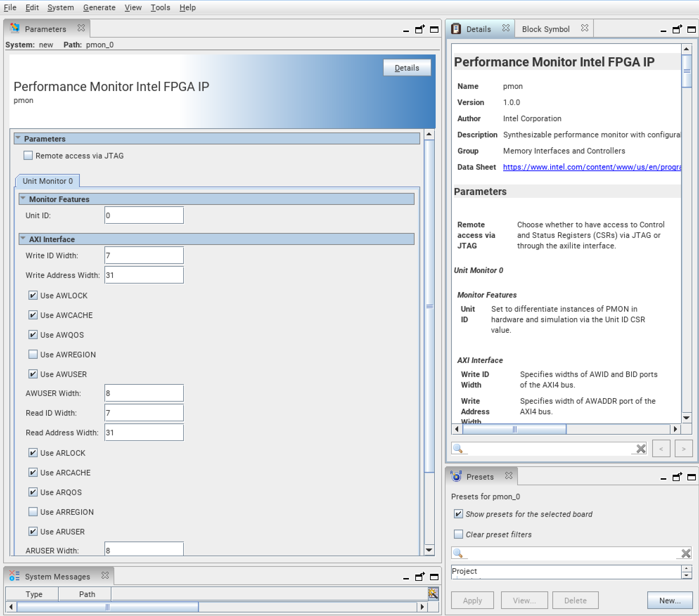
Task: Go to next search result in Details
Action: tap(683, 449)
